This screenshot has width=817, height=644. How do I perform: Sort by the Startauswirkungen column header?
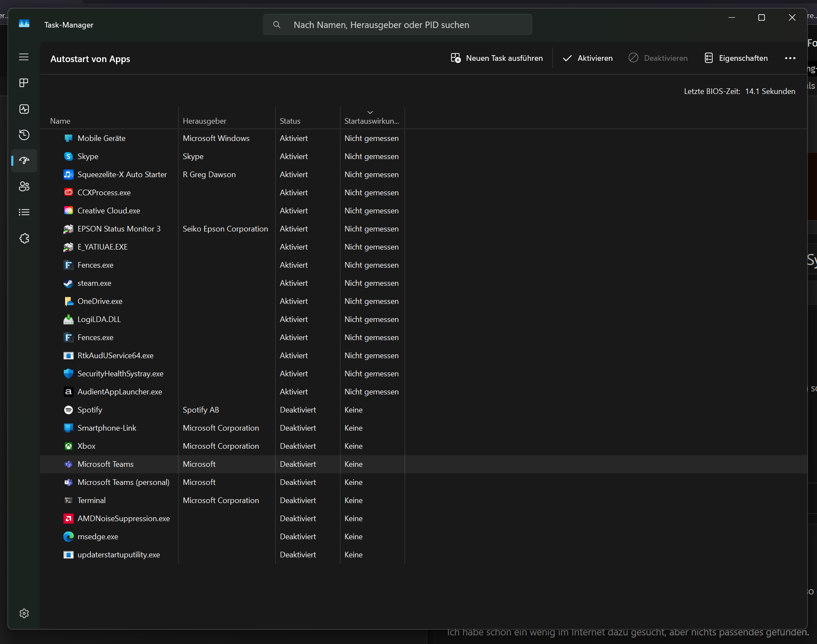[x=372, y=121]
